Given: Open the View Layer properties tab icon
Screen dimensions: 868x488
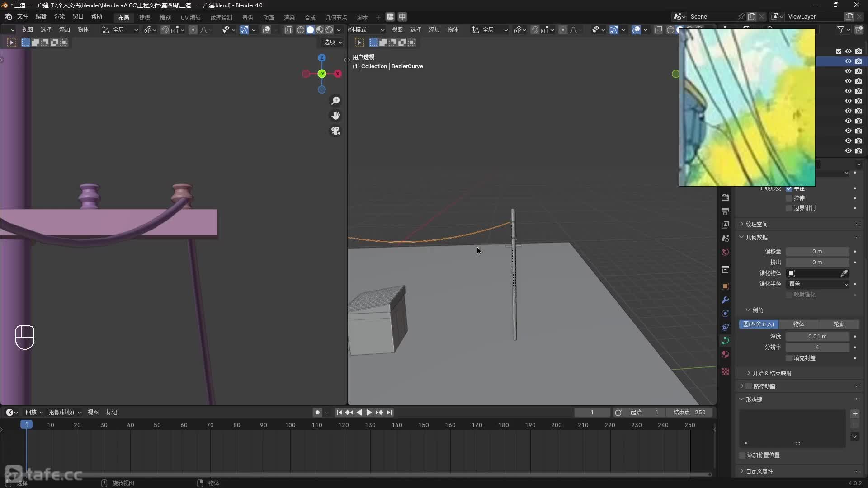Looking at the screenshot, I should click(x=725, y=225).
